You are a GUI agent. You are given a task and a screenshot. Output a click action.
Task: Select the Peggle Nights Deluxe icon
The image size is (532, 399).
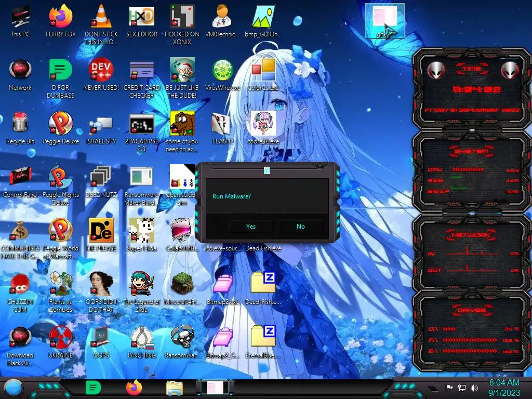coord(61,185)
